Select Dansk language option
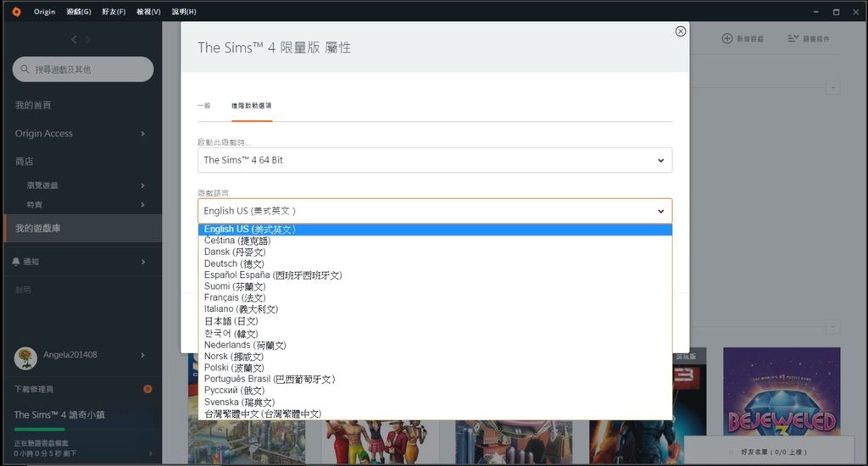 435,252
